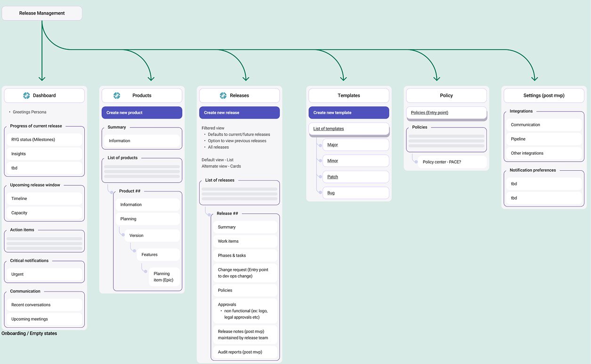591x364 pixels.
Task: Select the Version tree item
Action: (153, 236)
